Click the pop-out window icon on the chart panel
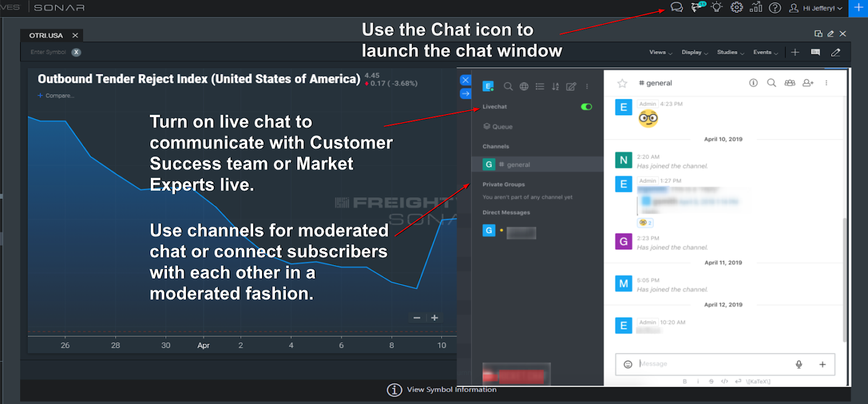This screenshot has width=868, height=404. 819,34
